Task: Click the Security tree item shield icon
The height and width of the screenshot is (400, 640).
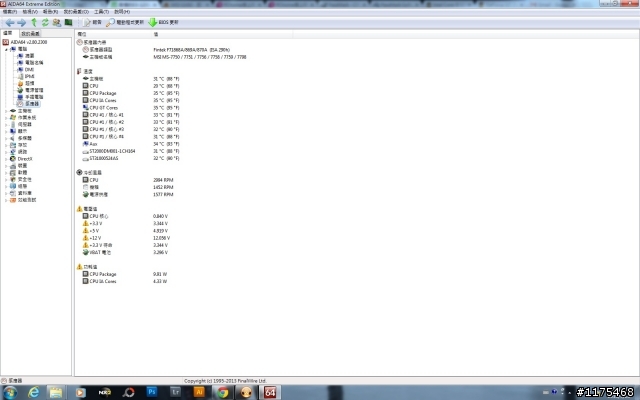Action: point(13,180)
